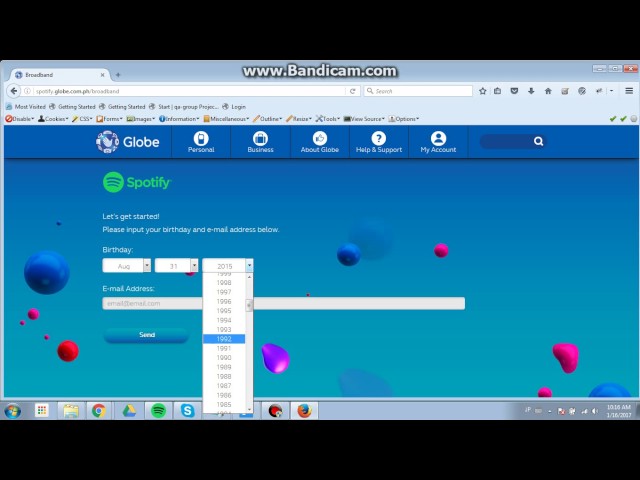Open the Firefox hamburger menu
Image resolution: width=640 pixels, height=480 pixels.
pyautogui.click(x=629, y=91)
